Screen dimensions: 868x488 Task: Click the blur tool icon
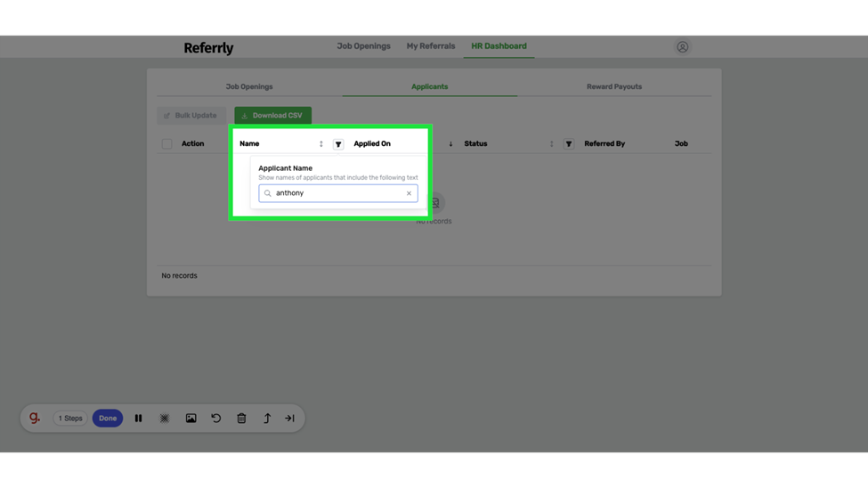(x=165, y=419)
